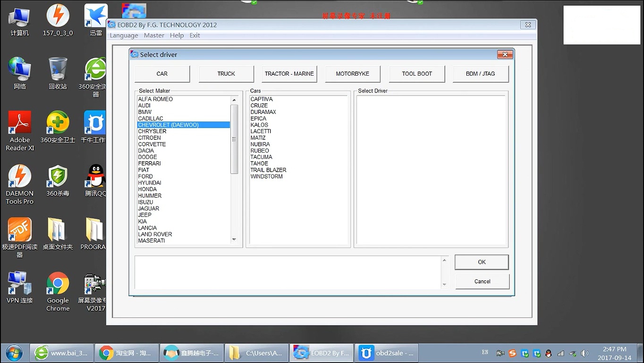Select the CAR category button

(x=162, y=74)
